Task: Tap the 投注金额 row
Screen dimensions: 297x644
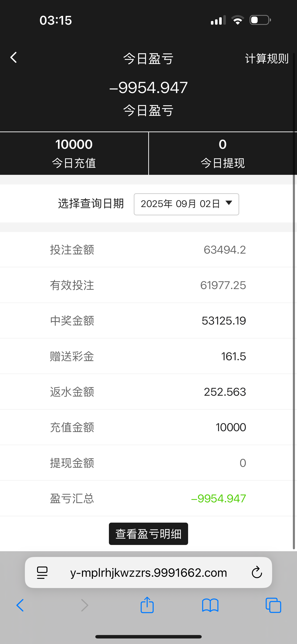Action: 148,250
